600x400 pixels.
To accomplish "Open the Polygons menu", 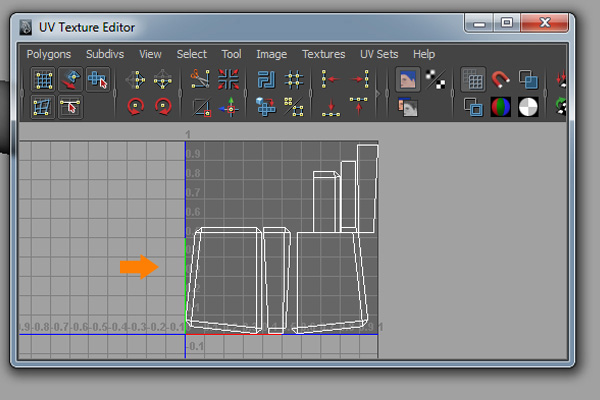I will (50, 54).
